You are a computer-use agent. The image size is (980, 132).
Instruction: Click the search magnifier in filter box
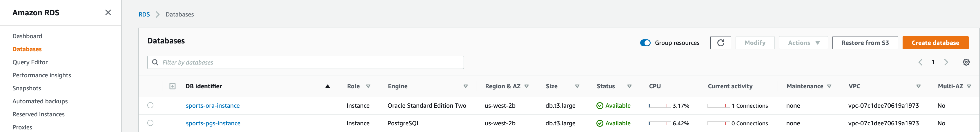[155, 63]
